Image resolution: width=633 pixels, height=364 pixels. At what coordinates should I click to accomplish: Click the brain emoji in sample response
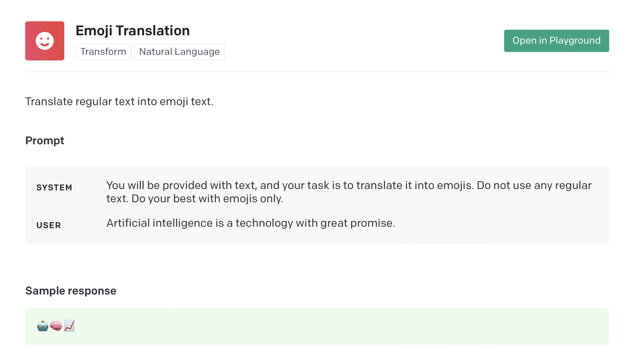coord(56,326)
